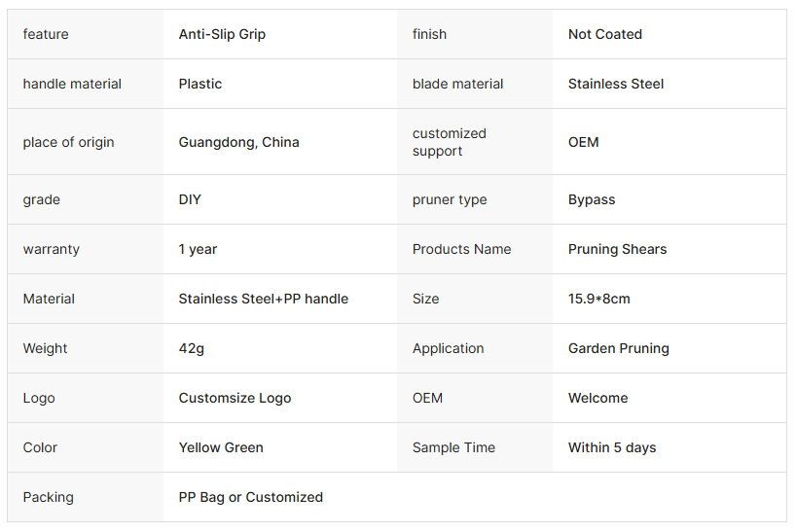Viewport: 796px width, 532px height.
Task: Click 'PP Bag or Customized' packing value
Action: (250, 497)
